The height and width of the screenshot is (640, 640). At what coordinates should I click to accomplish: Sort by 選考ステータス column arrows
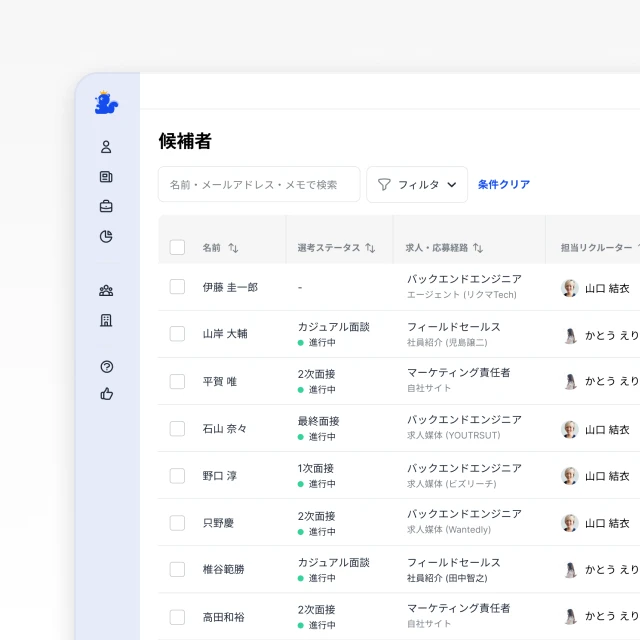370,248
